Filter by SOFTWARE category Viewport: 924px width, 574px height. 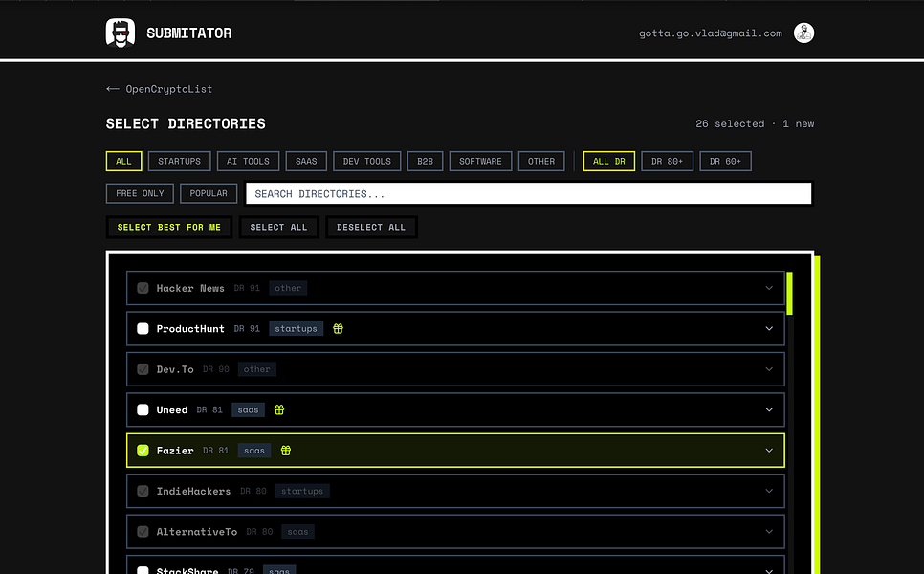[x=480, y=162]
